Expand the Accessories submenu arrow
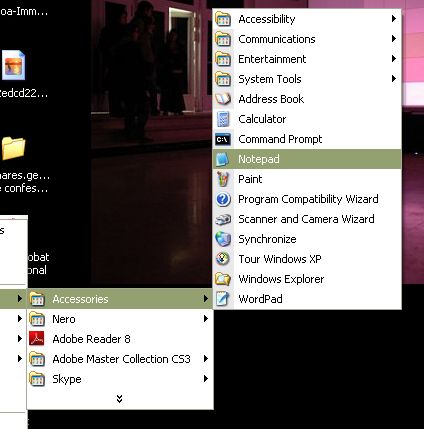 click(x=206, y=299)
